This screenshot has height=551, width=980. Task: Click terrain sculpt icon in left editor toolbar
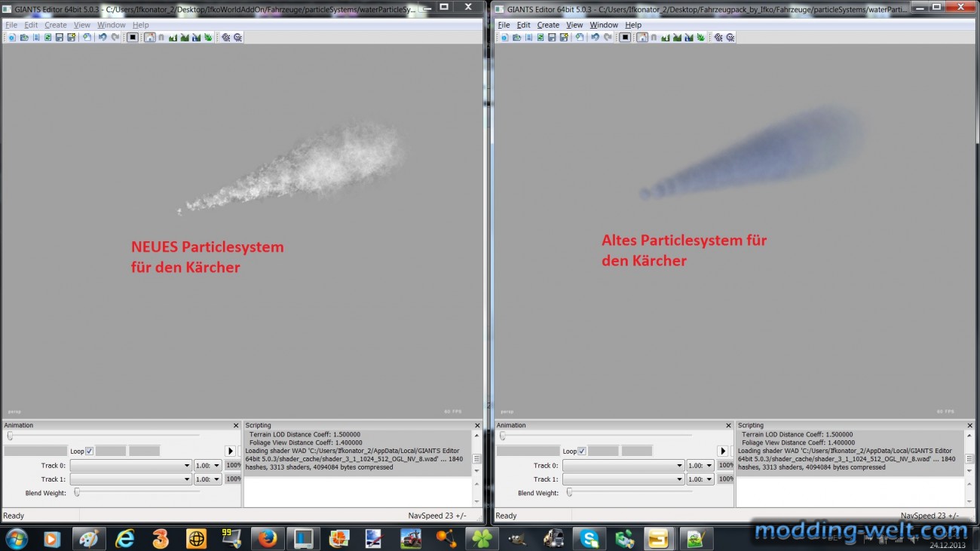[173, 37]
